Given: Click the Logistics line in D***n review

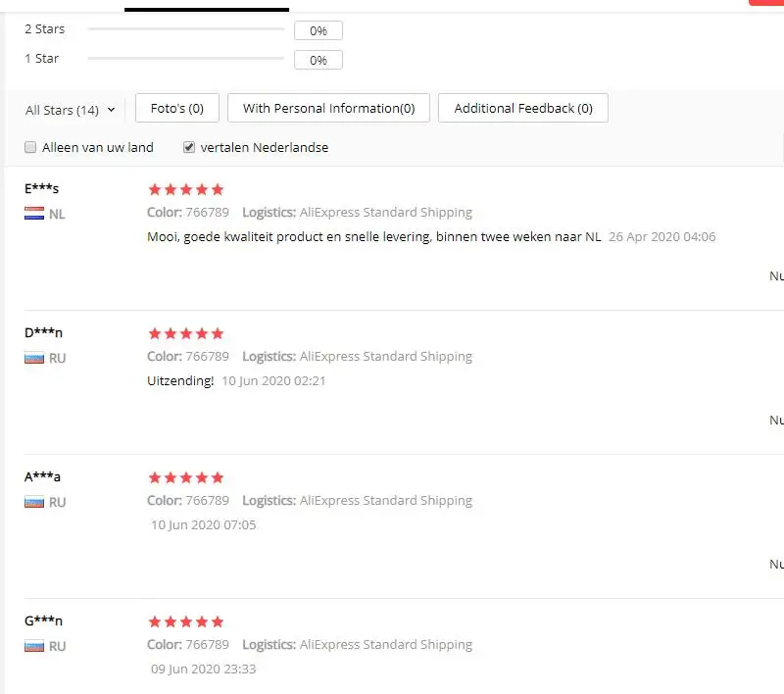Looking at the screenshot, I should [357, 356].
